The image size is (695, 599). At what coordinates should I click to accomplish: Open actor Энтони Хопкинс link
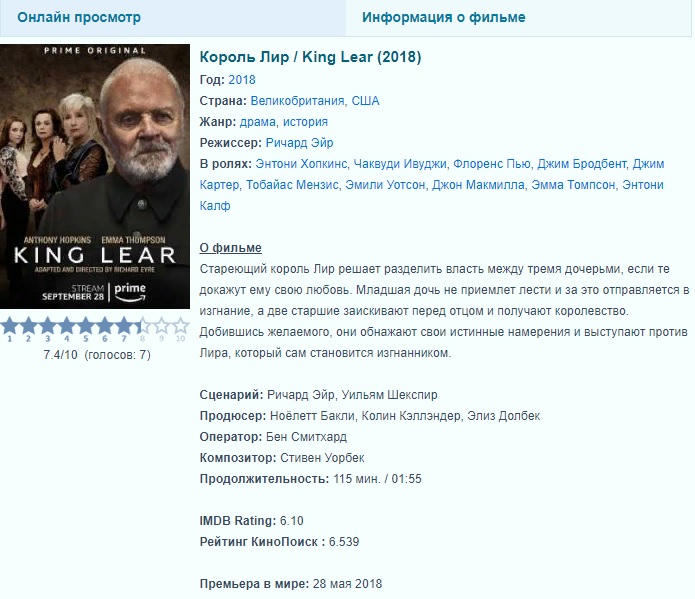[301, 164]
